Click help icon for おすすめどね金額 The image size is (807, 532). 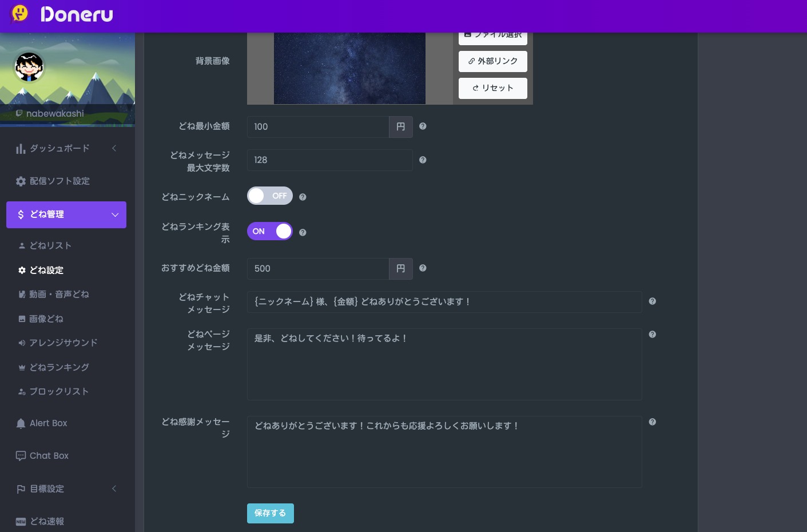point(423,268)
